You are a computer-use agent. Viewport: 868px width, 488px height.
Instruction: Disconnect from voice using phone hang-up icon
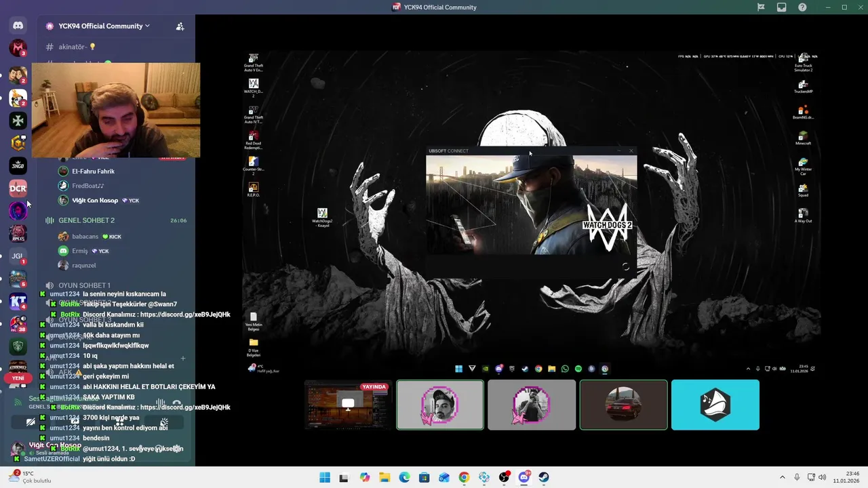pyautogui.click(x=177, y=403)
